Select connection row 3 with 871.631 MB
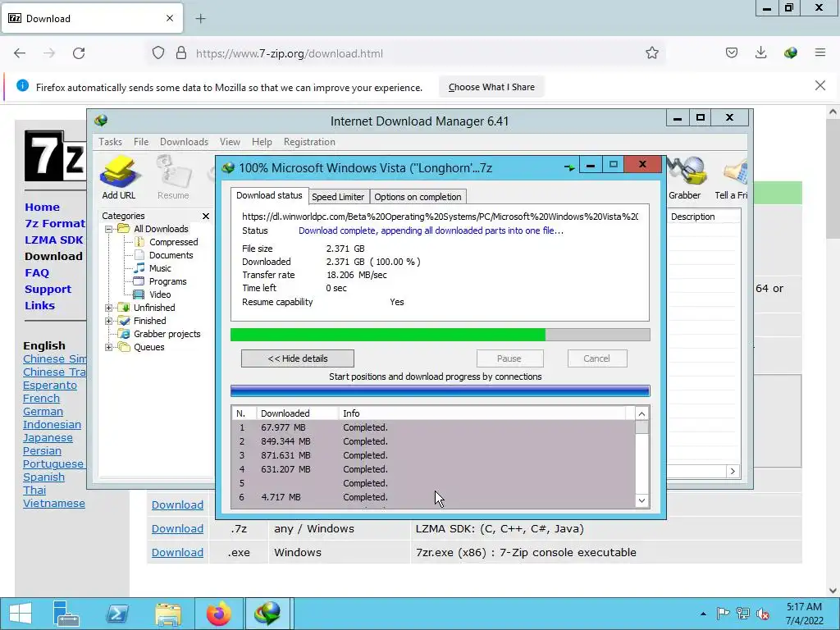The height and width of the screenshot is (630, 840). coord(433,455)
